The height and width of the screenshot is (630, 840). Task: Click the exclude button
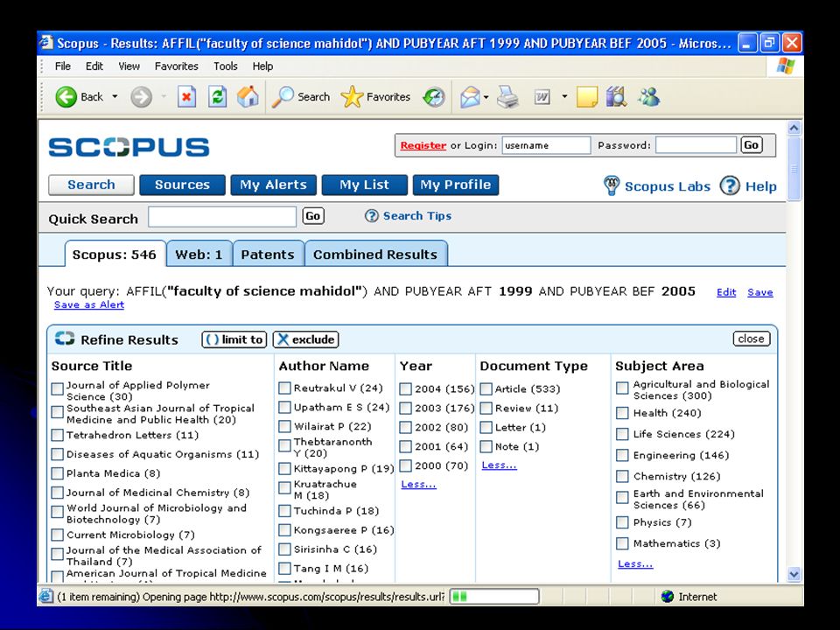click(x=306, y=339)
